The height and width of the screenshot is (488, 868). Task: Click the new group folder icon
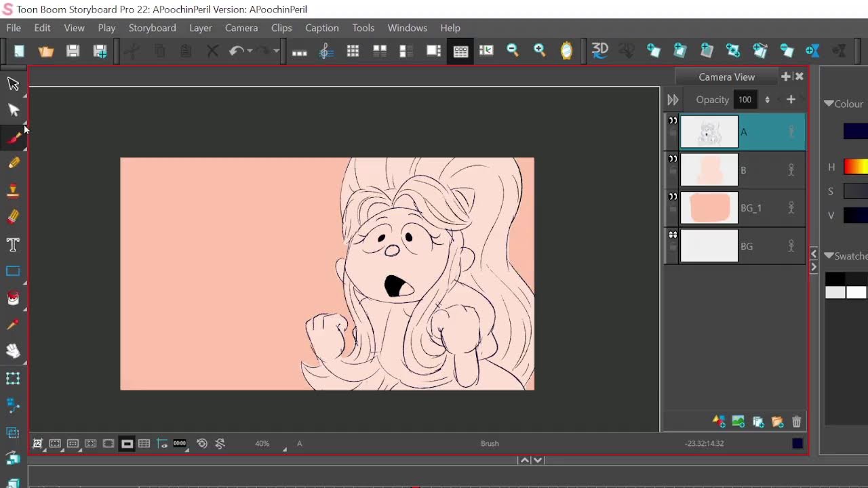pos(778,422)
